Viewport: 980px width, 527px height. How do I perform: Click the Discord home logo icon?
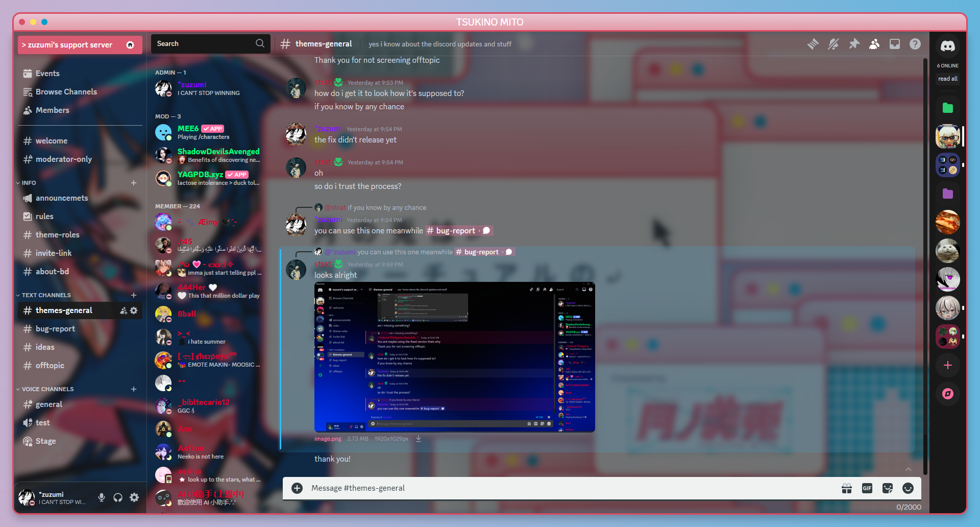(x=948, y=46)
